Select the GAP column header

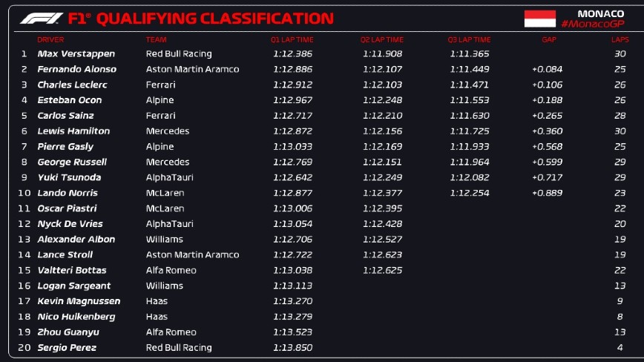549,39
